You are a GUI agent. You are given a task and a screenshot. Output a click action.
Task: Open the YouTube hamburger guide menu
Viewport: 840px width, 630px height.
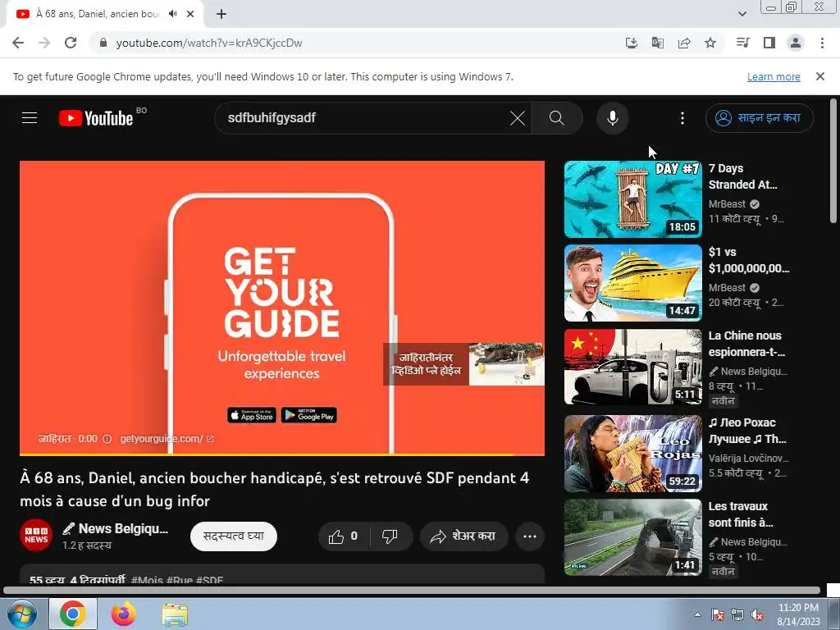pos(30,118)
